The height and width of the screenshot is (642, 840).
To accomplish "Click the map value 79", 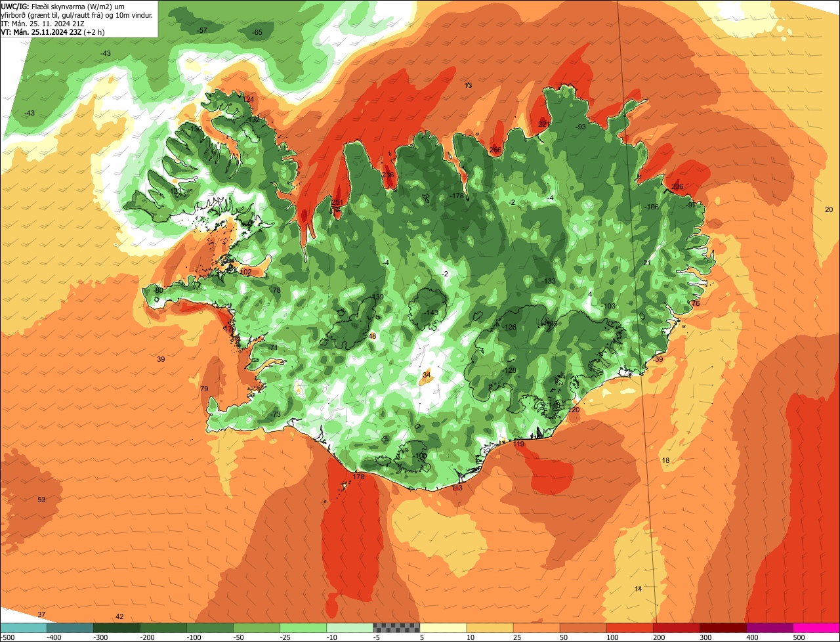I will (204, 389).
